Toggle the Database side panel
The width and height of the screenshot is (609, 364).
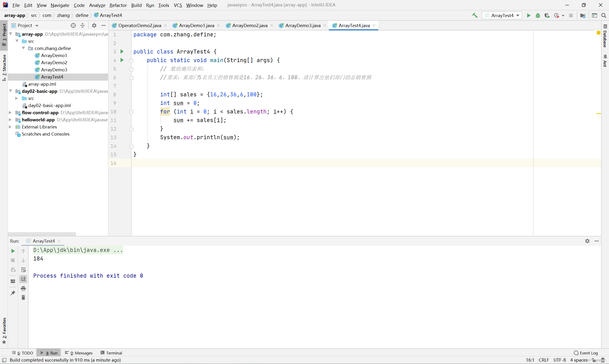[x=605, y=36]
